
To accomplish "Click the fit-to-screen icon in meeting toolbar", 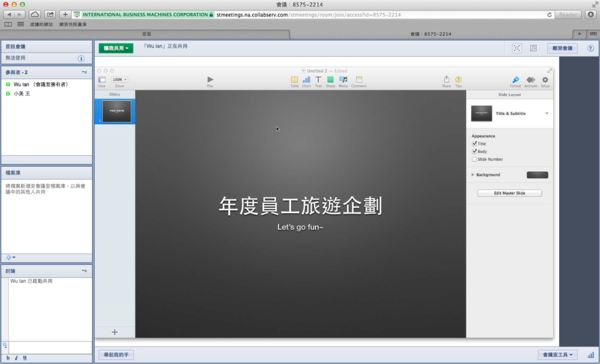I will click(x=517, y=48).
